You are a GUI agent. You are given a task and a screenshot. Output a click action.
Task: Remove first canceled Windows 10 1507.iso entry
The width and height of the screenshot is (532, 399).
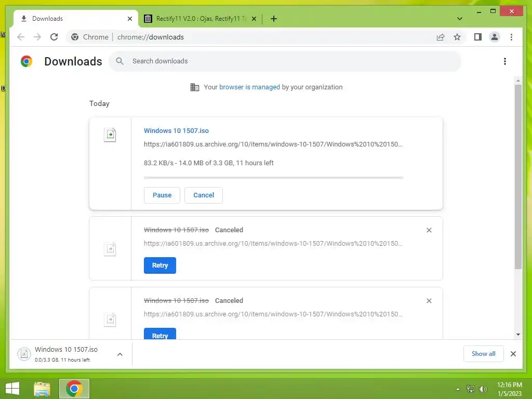(429, 230)
